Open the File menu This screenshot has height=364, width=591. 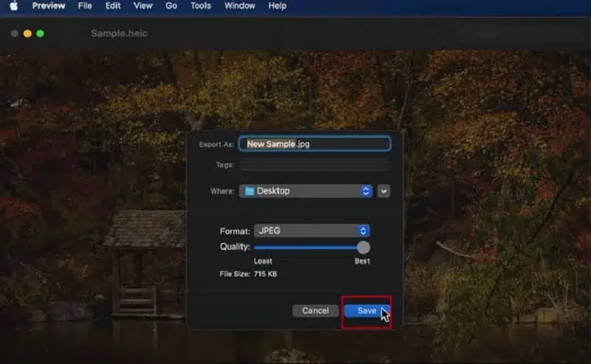point(85,6)
